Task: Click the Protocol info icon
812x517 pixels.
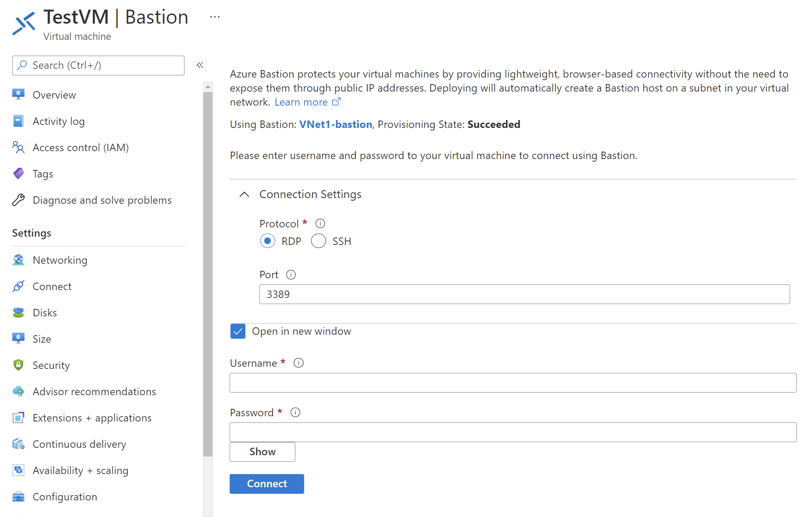Action: coord(320,224)
